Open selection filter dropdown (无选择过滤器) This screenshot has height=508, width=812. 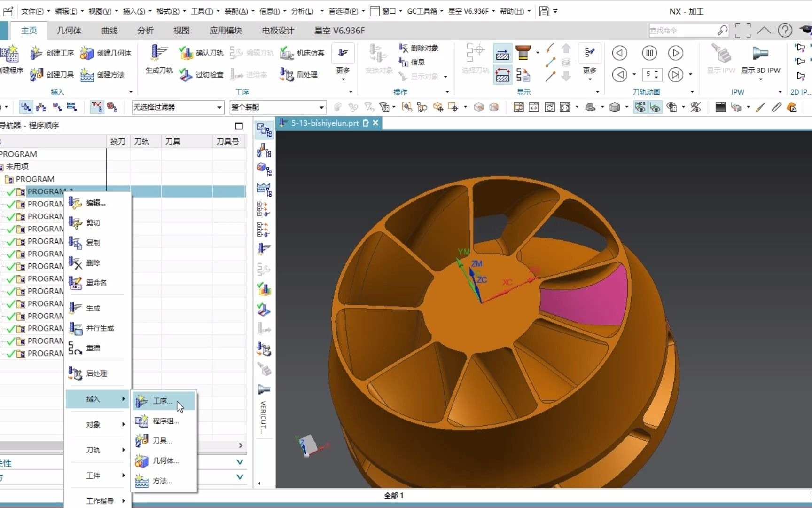point(178,107)
